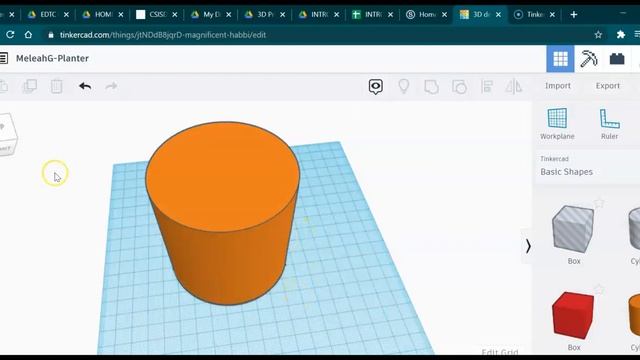The image size is (640, 360).
Task: Close the 3D d active tab
Action: point(498,15)
